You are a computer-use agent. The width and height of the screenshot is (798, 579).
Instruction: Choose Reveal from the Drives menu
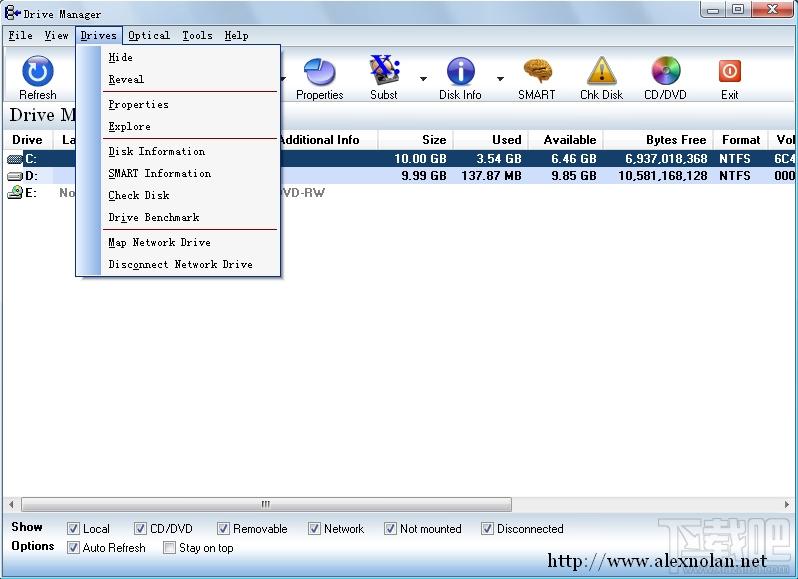(x=190, y=79)
